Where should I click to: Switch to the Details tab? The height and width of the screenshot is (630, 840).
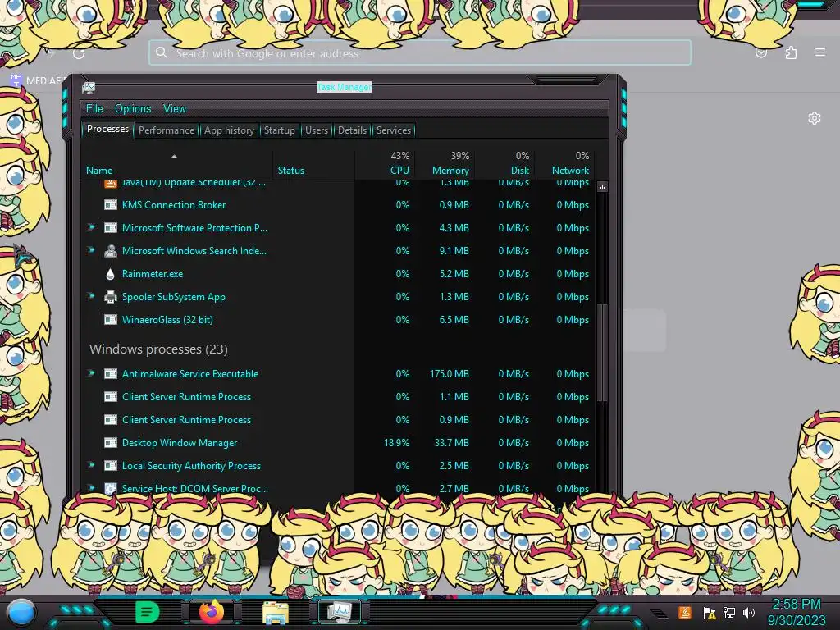pos(352,130)
